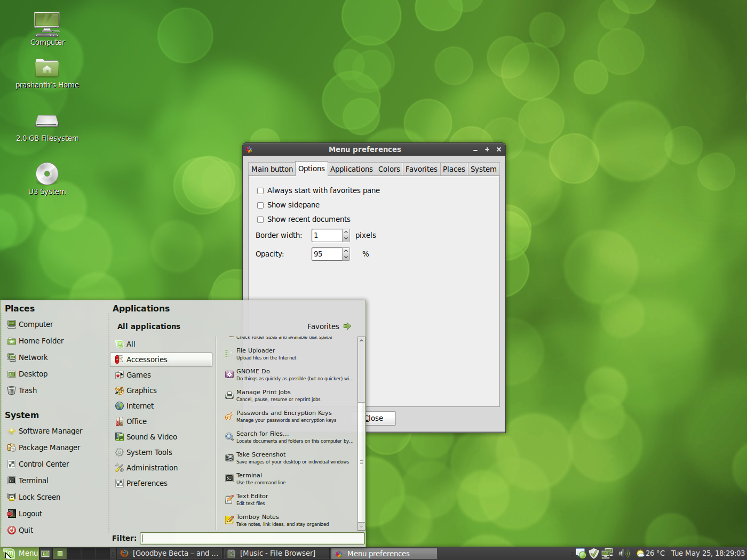747x560 pixels.
Task: Toggle 'Show recent documents' on
Action: (260, 219)
